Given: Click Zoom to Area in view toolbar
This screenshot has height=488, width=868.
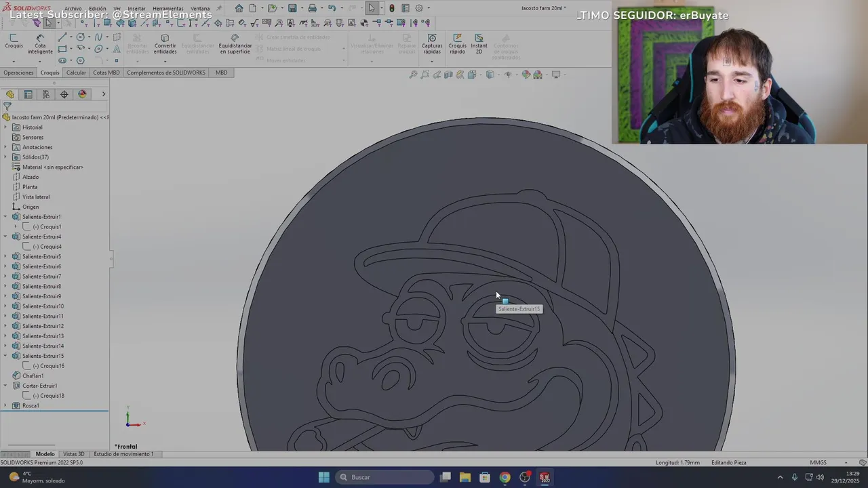Looking at the screenshot, I should [x=425, y=75].
